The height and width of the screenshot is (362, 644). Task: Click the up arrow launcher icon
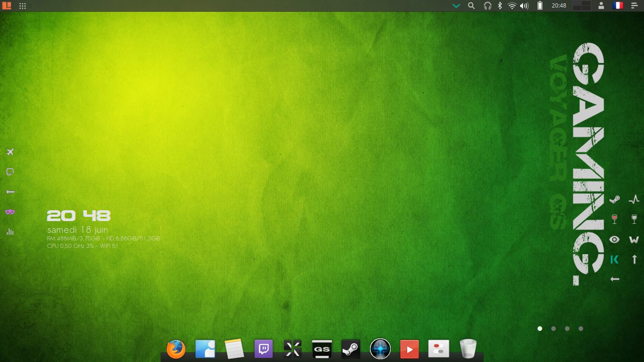click(x=634, y=259)
